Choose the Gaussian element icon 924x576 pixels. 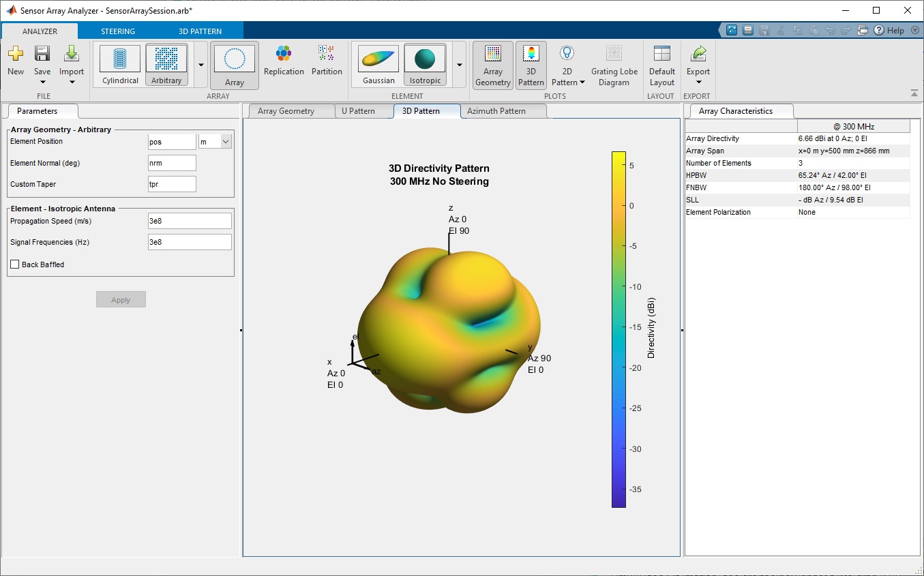tap(378, 59)
